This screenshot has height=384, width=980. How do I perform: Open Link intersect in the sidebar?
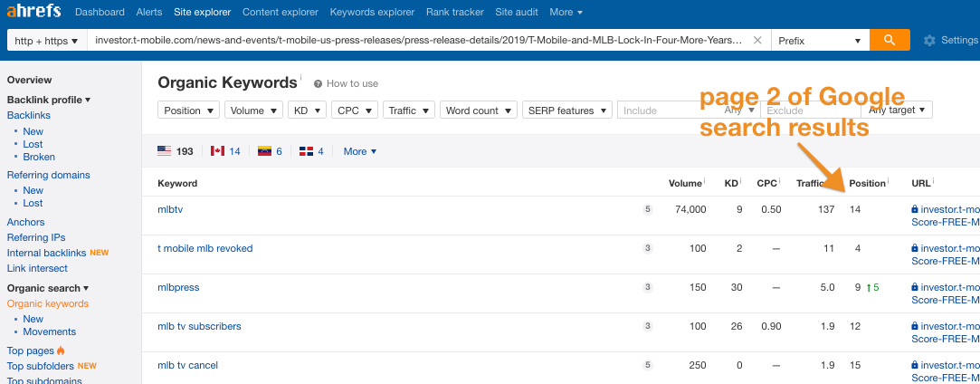37,268
